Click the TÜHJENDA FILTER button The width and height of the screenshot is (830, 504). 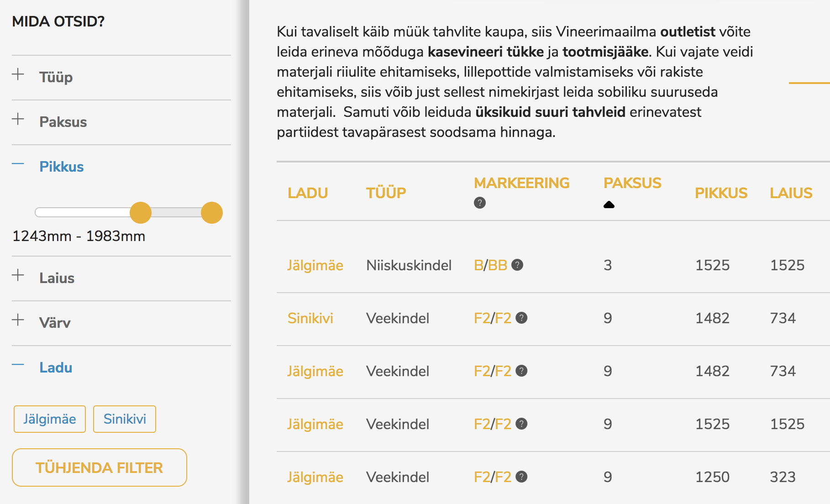click(100, 467)
